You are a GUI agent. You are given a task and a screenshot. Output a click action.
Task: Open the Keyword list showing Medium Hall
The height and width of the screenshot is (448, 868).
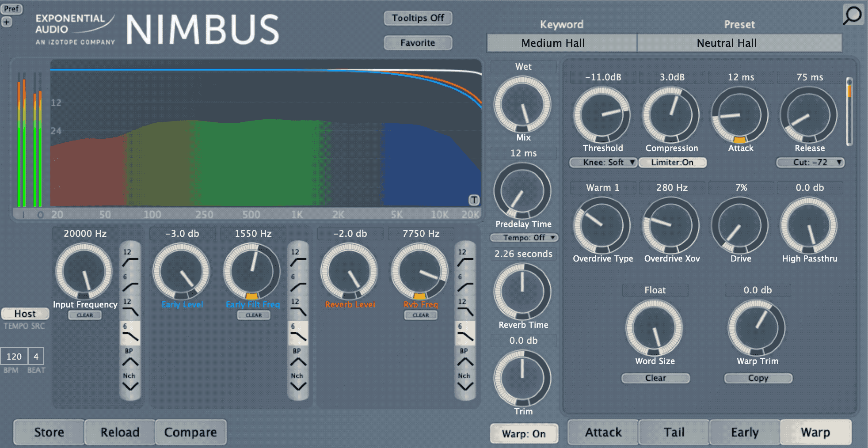[562, 43]
